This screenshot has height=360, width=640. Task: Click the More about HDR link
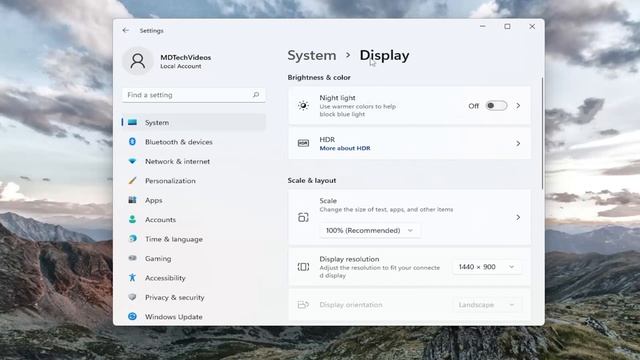[x=345, y=148]
